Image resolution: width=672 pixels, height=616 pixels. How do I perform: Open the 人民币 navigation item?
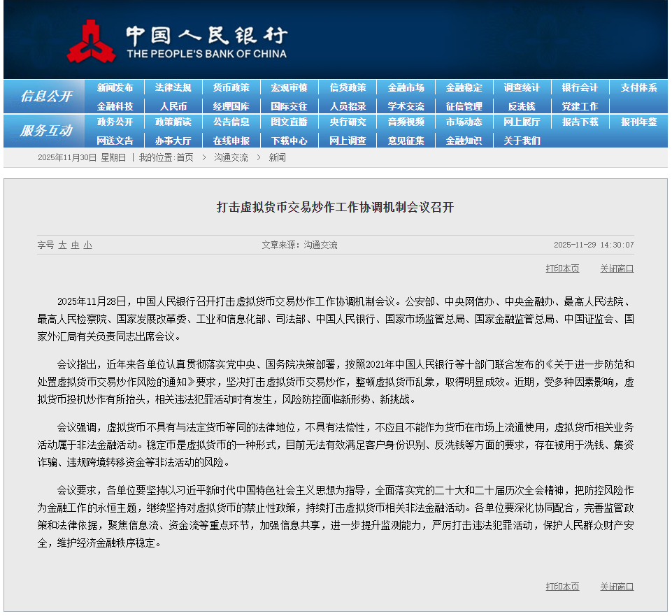coord(173,106)
